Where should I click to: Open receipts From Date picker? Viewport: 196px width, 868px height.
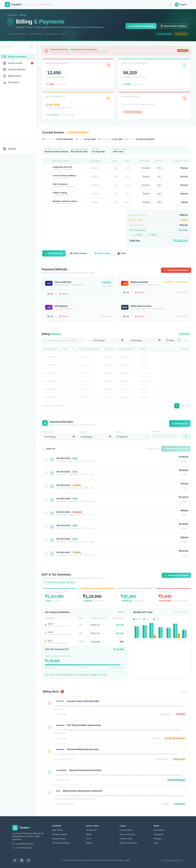click(x=59, y=437)
